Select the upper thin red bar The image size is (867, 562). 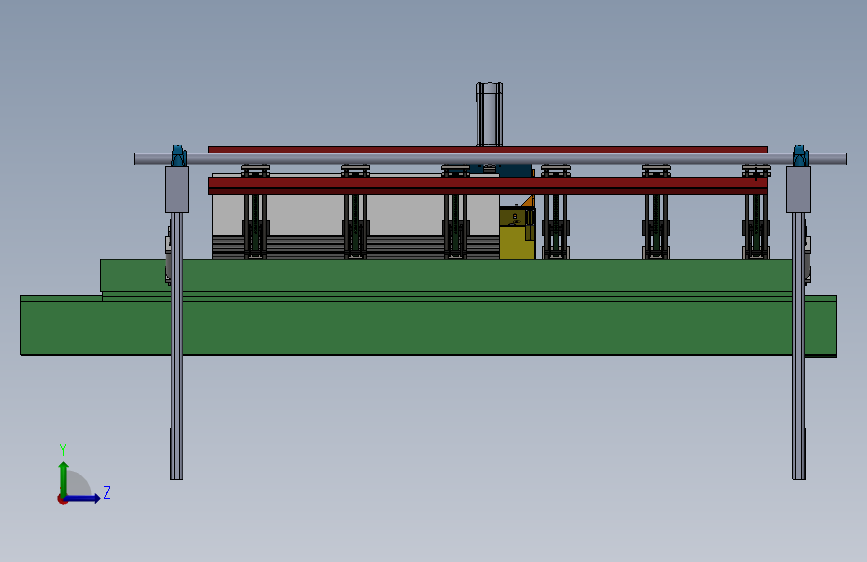488,150
